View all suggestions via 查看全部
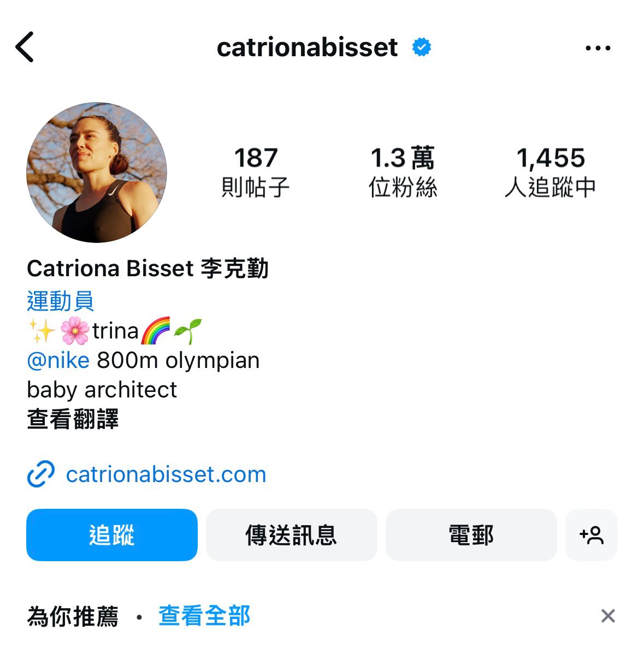The width and height of the screenshot is (644, 648). [204, 616]
